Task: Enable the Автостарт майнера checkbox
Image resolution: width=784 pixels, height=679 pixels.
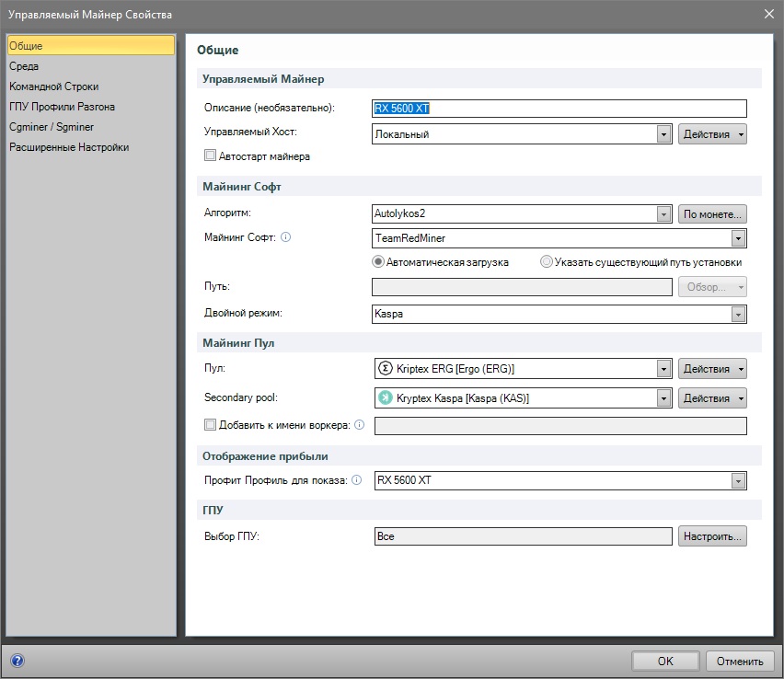Action: pyautogui.click(x=210, y=156)
